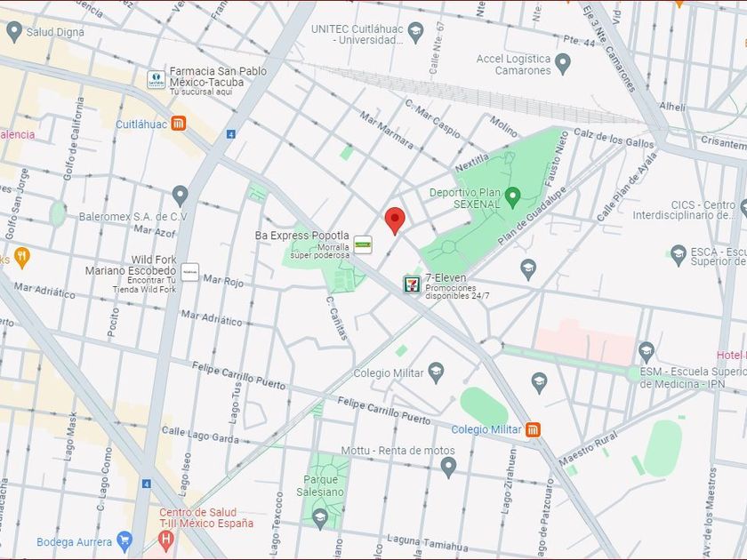Select the Laguna Tamiahua street label
The width and height of the screenshot is (747, 560).
(428, 543)
